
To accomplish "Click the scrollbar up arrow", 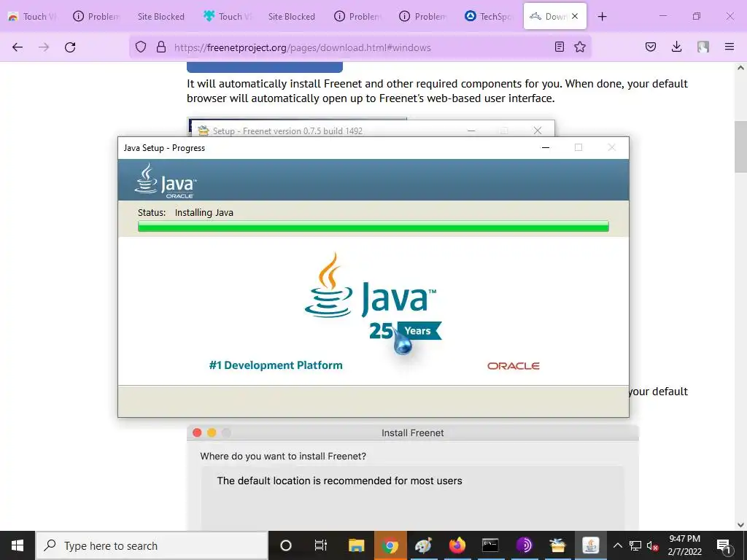I will (740, 68).
